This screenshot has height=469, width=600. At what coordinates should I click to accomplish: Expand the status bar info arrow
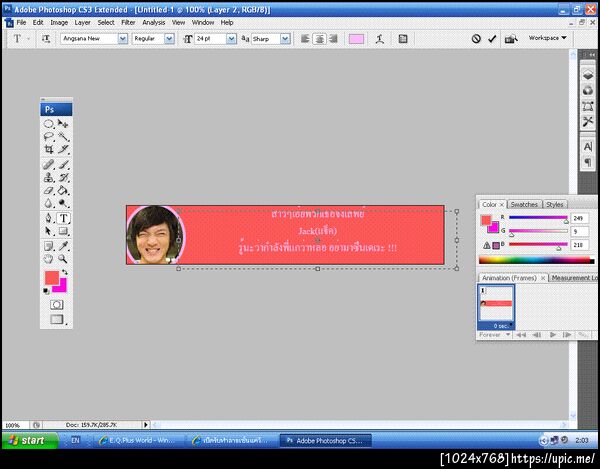tap(145, 425)
